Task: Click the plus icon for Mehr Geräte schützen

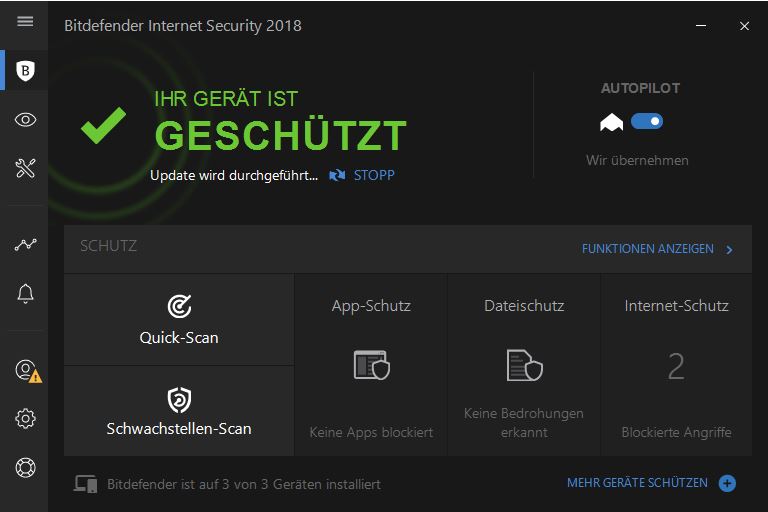Action: [x=727, y=483]
